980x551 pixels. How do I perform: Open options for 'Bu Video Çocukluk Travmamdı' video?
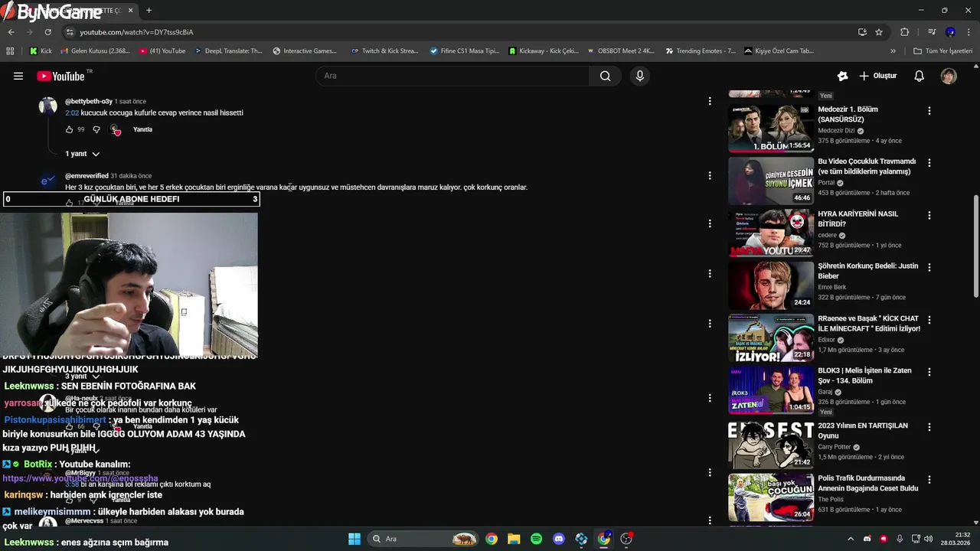pyautogui.click(x=929, y=163)
